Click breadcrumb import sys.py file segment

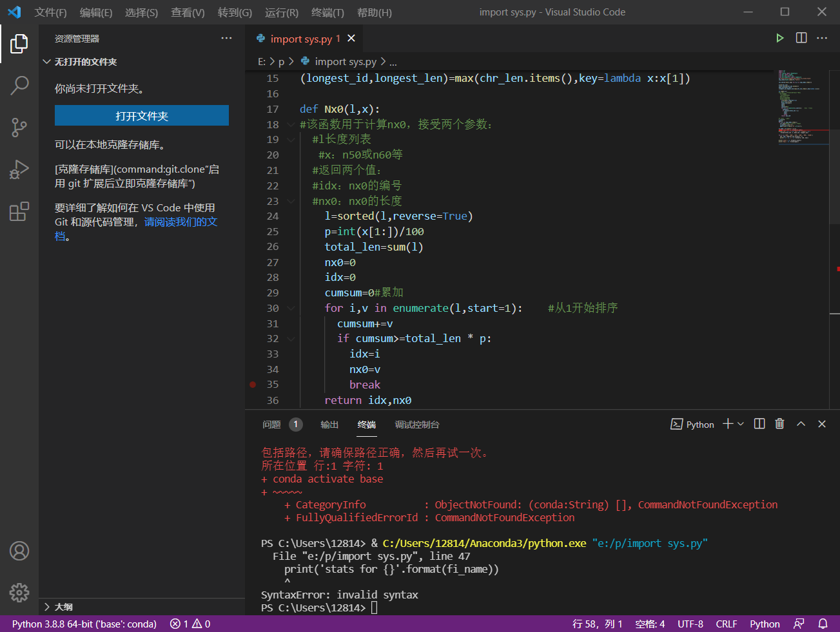(x=338, y=61)
